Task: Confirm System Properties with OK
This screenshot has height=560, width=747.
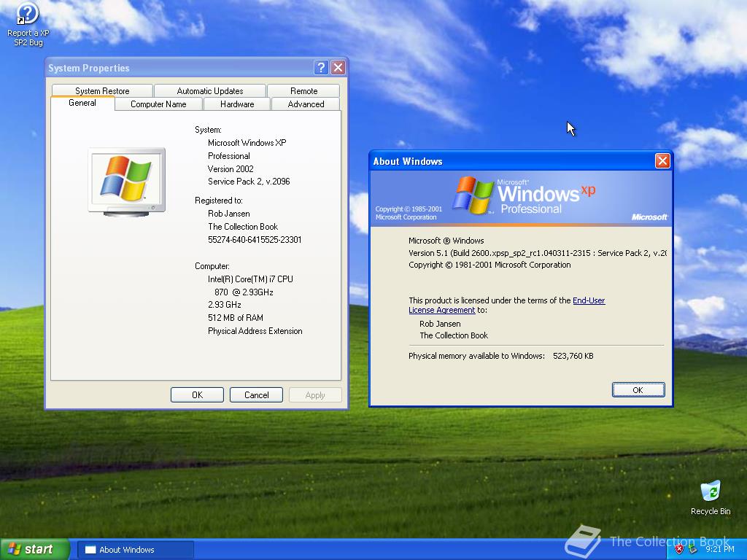Action: [197, 394]
